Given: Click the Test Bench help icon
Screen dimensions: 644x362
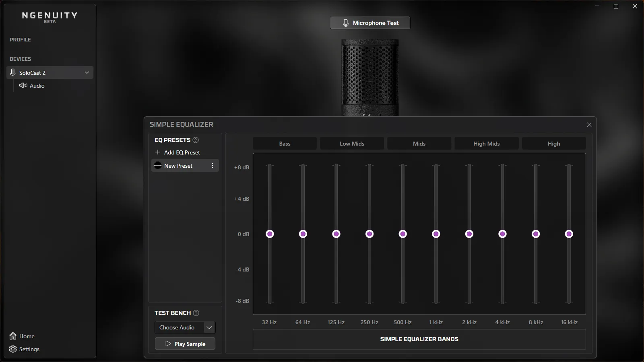Looking at the screenshot, I should click(196, 313).
